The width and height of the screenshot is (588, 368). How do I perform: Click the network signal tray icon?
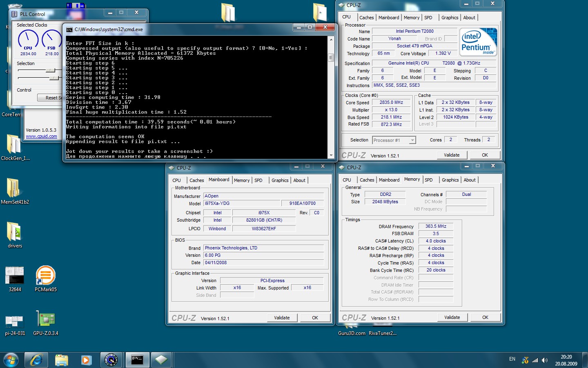coord(535,360)
